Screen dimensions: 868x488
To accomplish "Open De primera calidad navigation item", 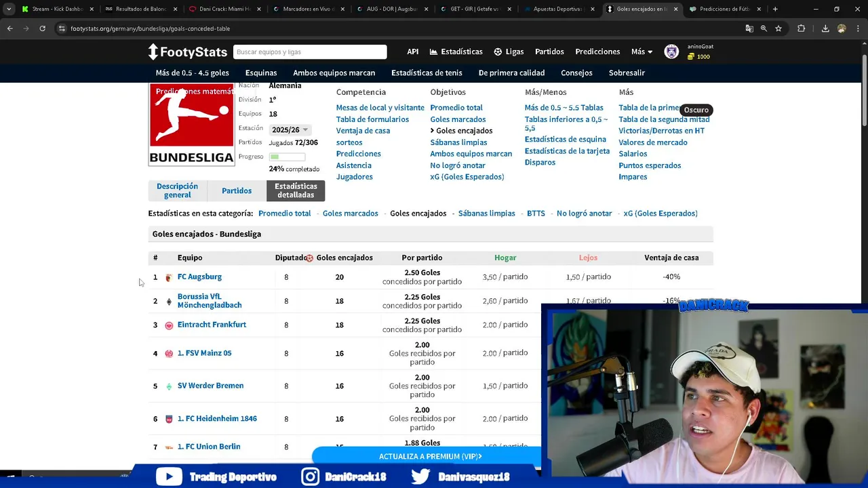I will (511, 73).
